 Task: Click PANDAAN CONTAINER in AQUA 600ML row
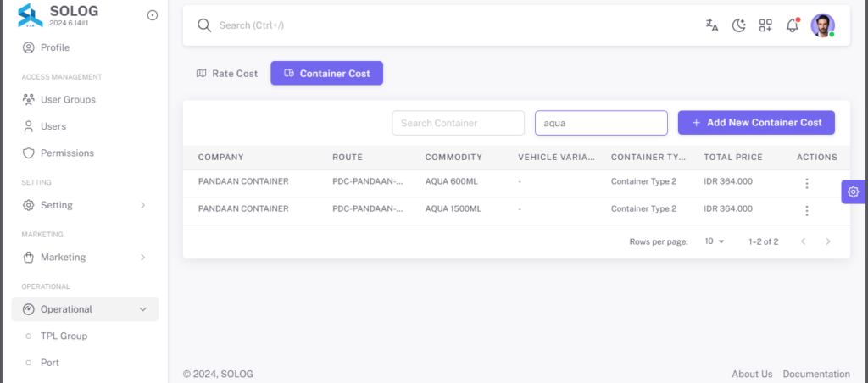[243, 181]
